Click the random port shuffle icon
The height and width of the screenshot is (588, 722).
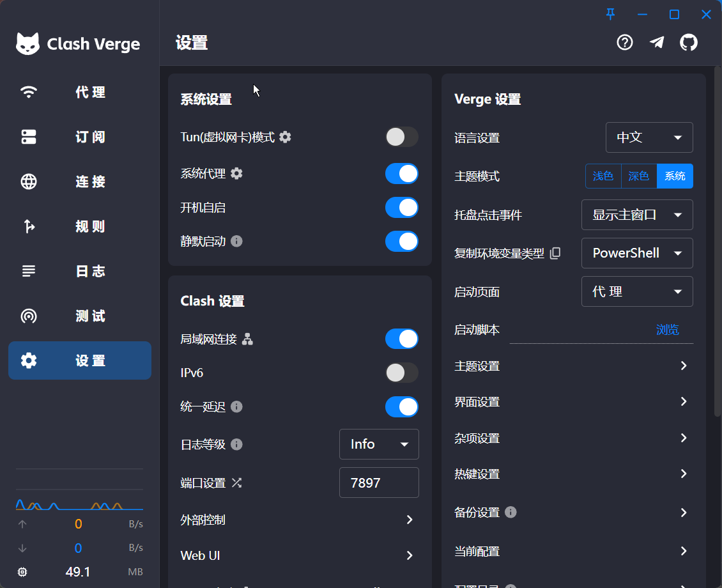(x=236, y=483)
